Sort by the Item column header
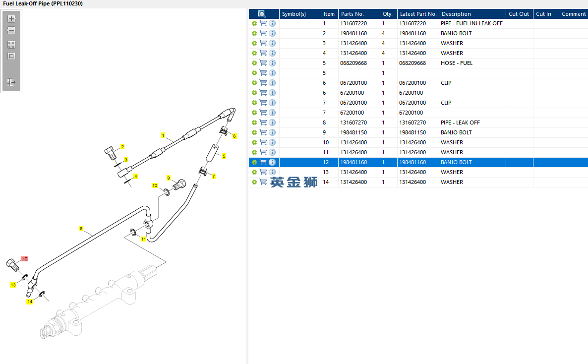Image resolution: width=588 pixels, height=364 pixels. 329,14
